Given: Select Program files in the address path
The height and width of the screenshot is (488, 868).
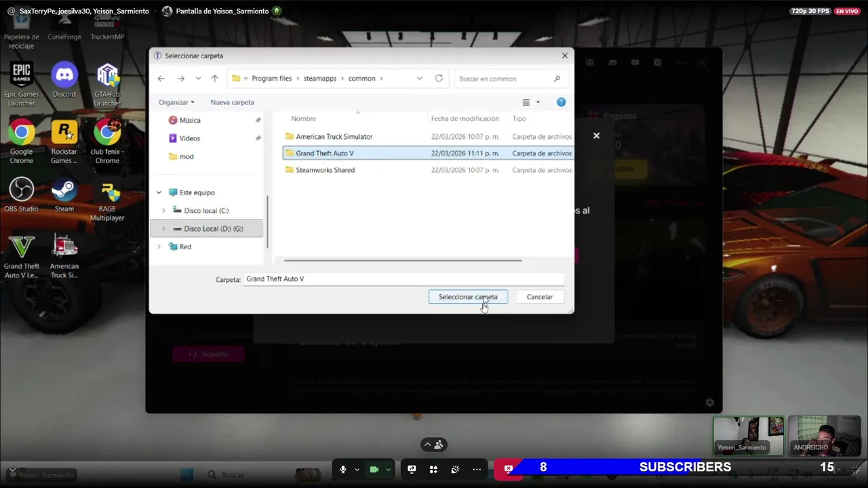Looking at the screenshot, I should point(271,79).
